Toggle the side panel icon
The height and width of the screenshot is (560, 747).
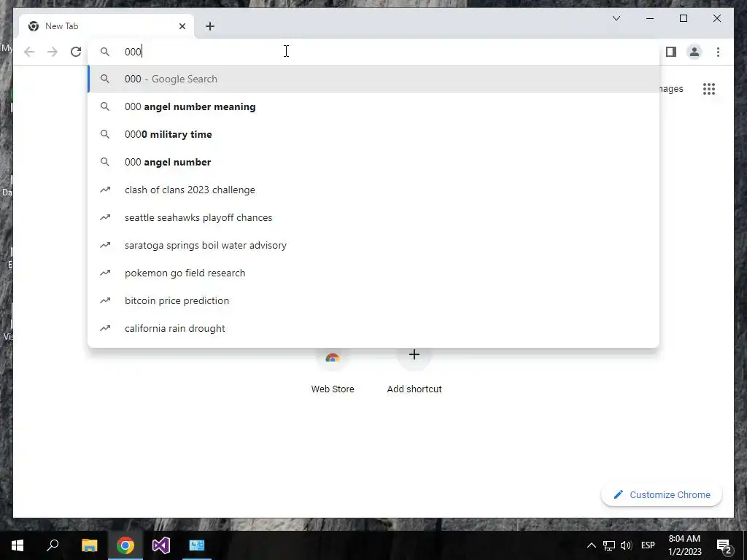tap(671, 52)
